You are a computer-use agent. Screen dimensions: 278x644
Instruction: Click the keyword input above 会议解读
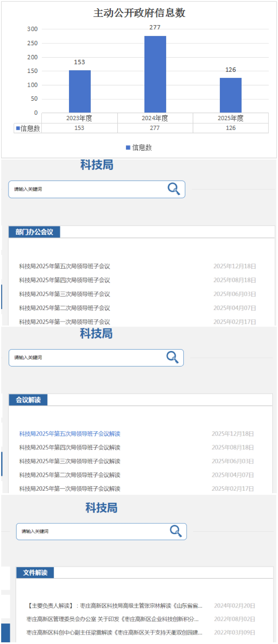87,358
